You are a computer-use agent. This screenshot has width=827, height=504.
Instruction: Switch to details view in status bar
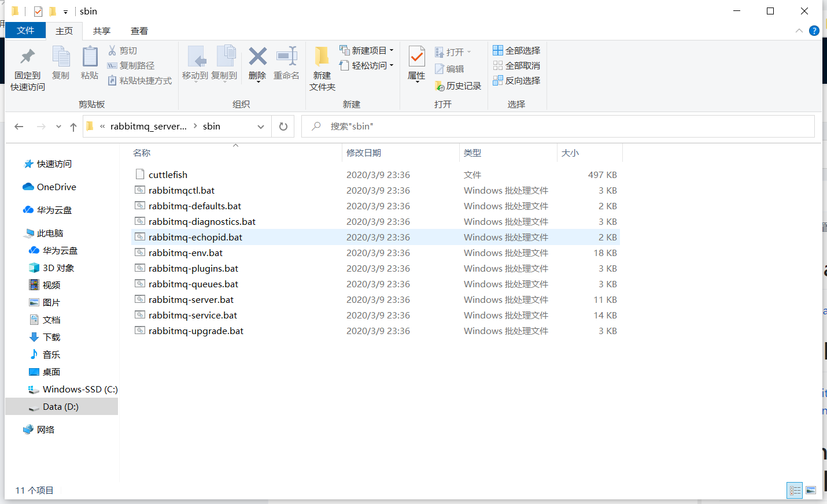coord(795,490)
